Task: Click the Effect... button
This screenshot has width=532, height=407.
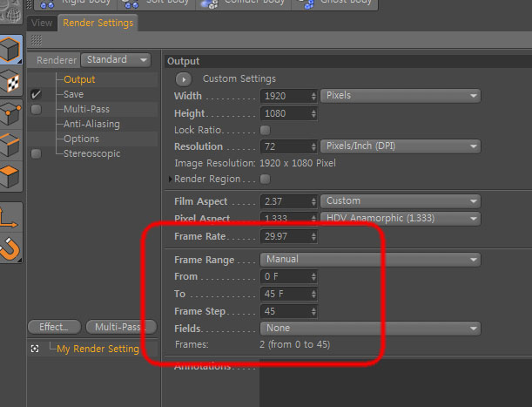Action: pos(54,327)
